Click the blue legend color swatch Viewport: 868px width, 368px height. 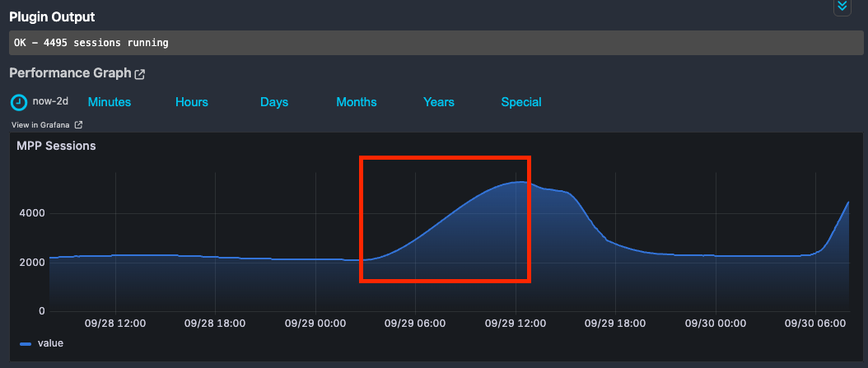coord(26,344)
